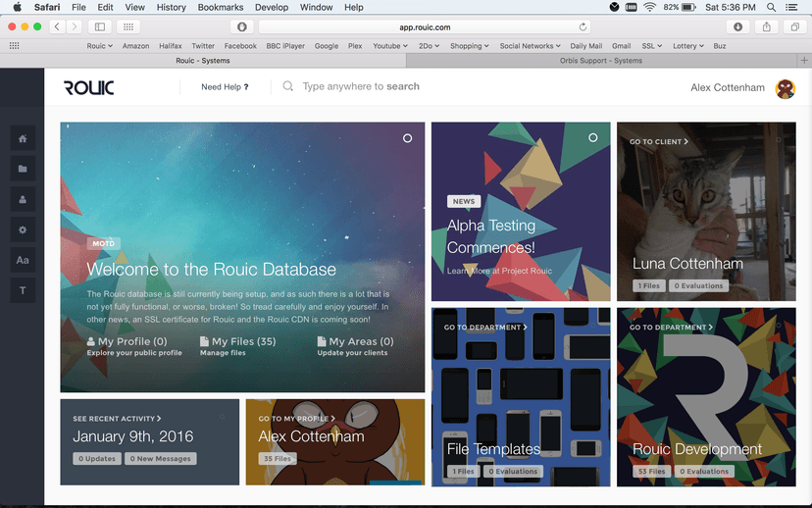Click Go To My Profile link

[297, 419]
